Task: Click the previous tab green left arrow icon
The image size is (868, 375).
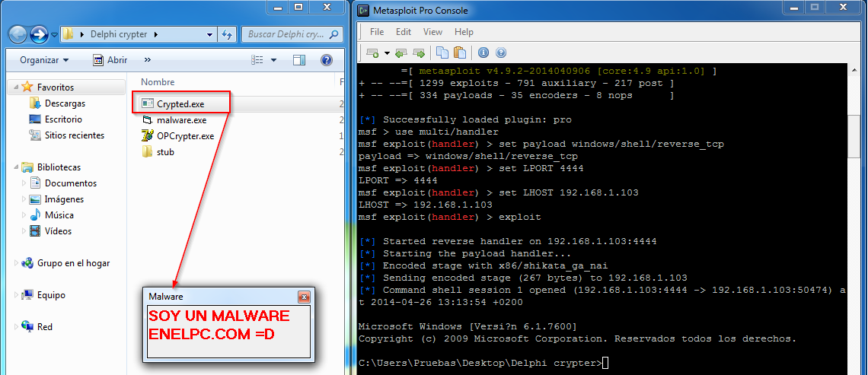Action: [x=401, y=52]
